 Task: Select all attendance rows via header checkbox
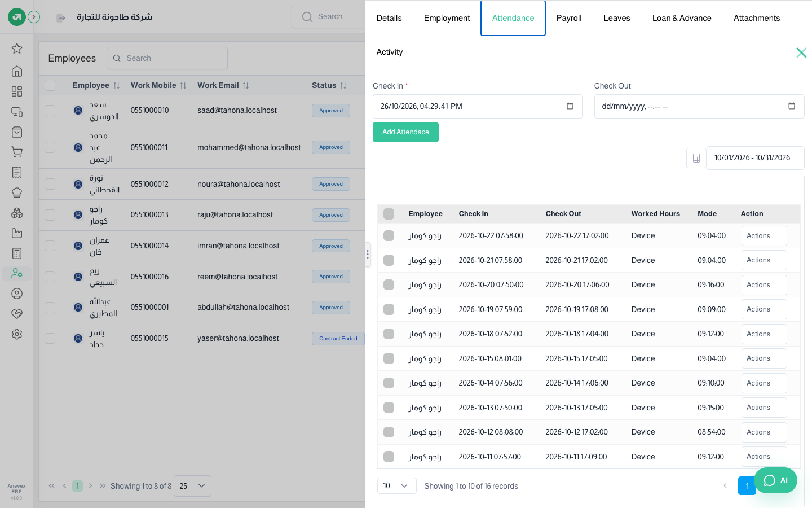[x=389, y=214]
